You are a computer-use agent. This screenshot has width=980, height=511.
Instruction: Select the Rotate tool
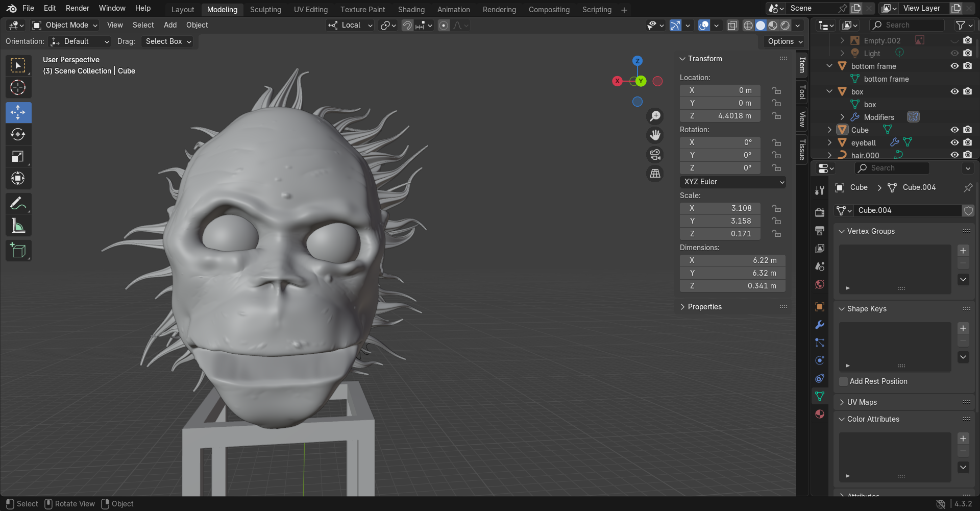(18, 134)
